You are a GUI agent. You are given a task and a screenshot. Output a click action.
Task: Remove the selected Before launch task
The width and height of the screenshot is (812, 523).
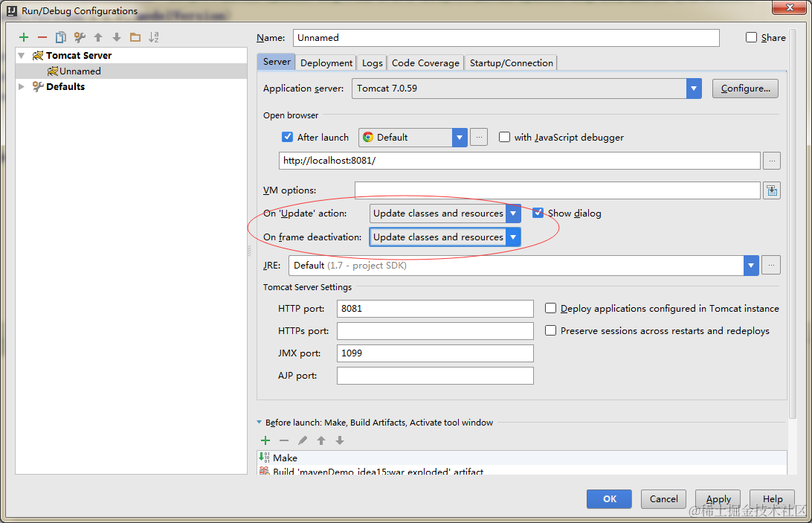coord(284,440)
